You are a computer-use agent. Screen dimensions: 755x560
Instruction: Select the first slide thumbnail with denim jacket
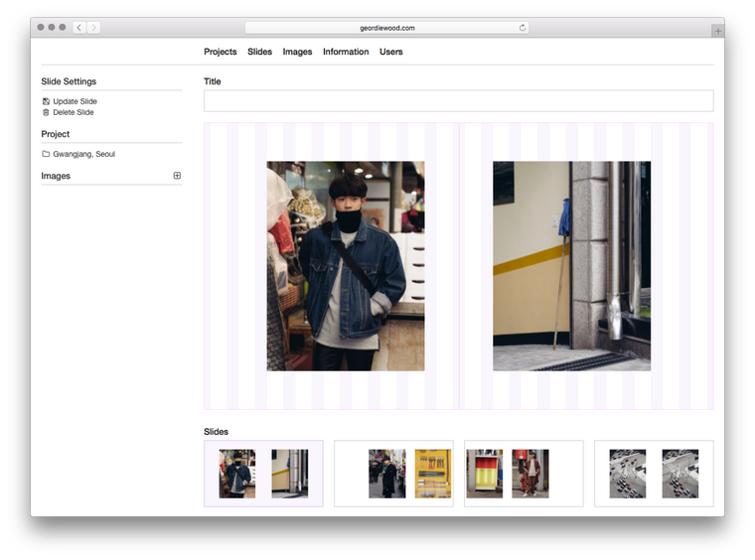point(263,474)
